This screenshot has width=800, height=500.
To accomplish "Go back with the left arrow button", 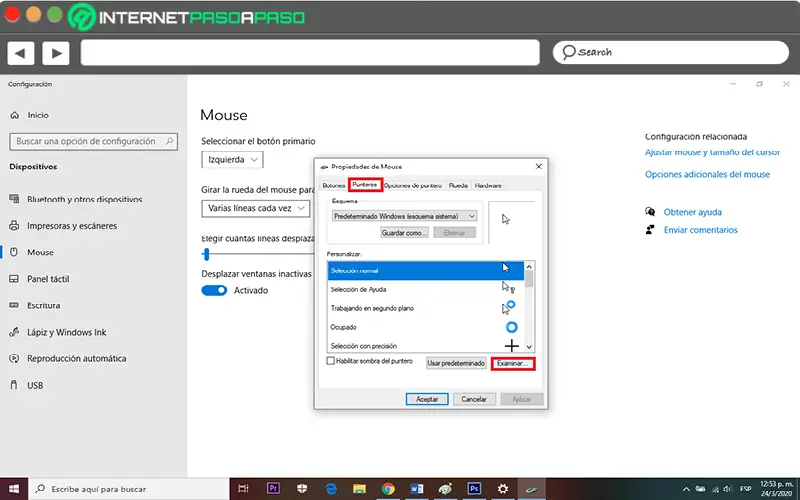I will 20,53.
